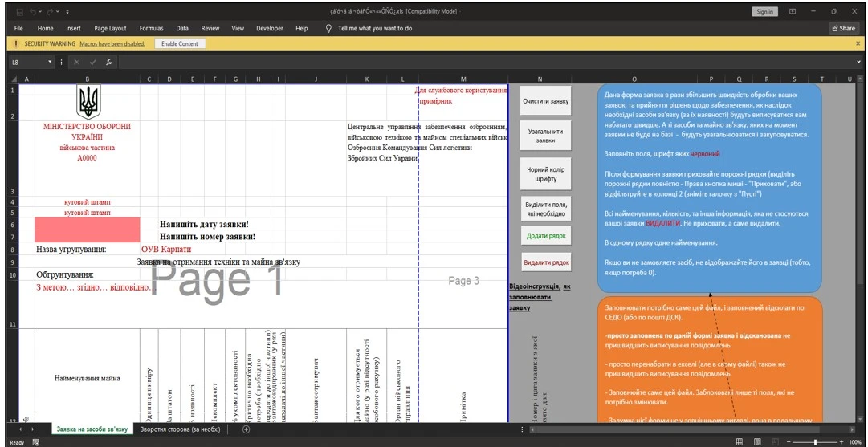Open the View ribbon tab
This screenshot has height=447, width=868.
[x=238, y=28]
